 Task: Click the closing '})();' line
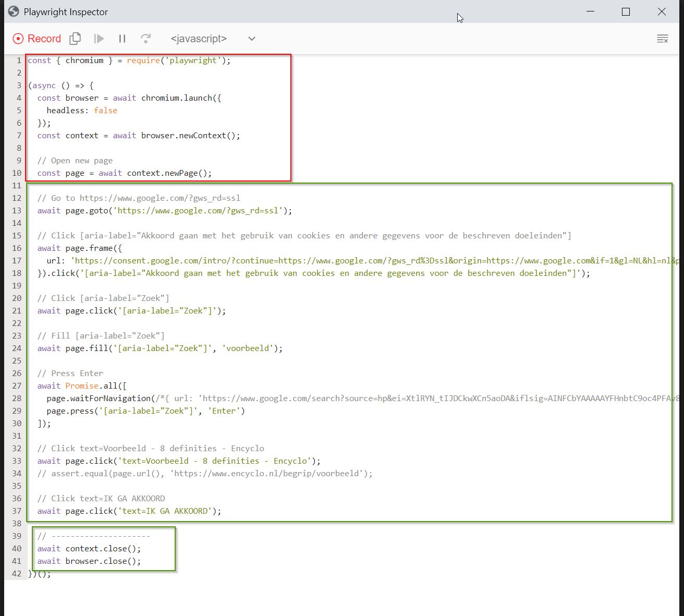[x=40, y=574]
